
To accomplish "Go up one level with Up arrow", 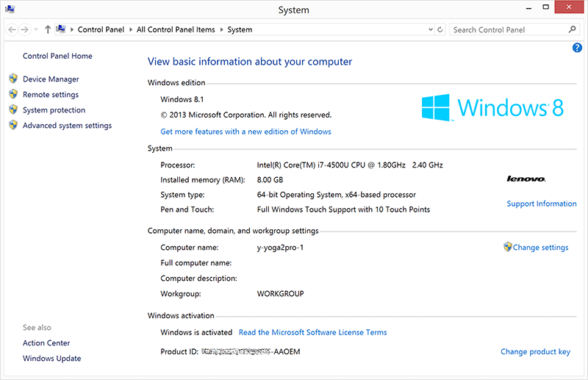I will [48, 29].
